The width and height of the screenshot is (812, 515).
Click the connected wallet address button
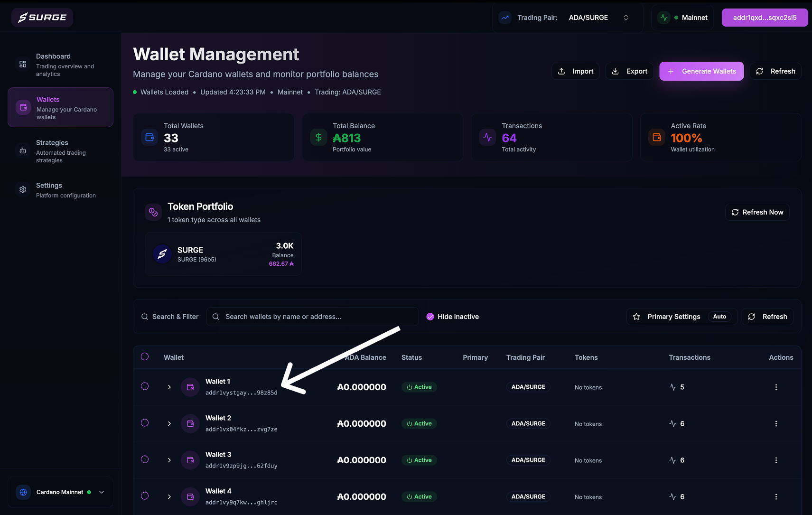pyautogui.click(x=765, y=18)
